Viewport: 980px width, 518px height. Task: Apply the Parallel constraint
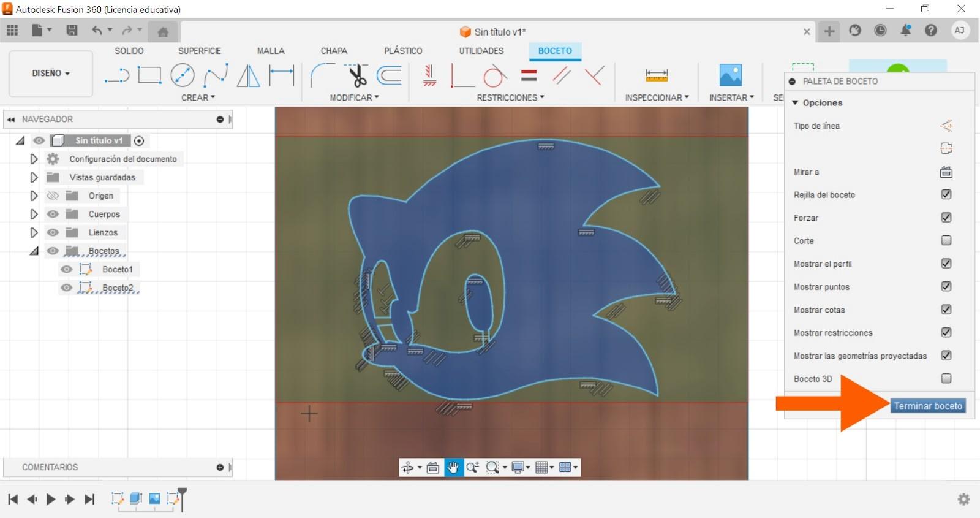(x=562, y=75)
